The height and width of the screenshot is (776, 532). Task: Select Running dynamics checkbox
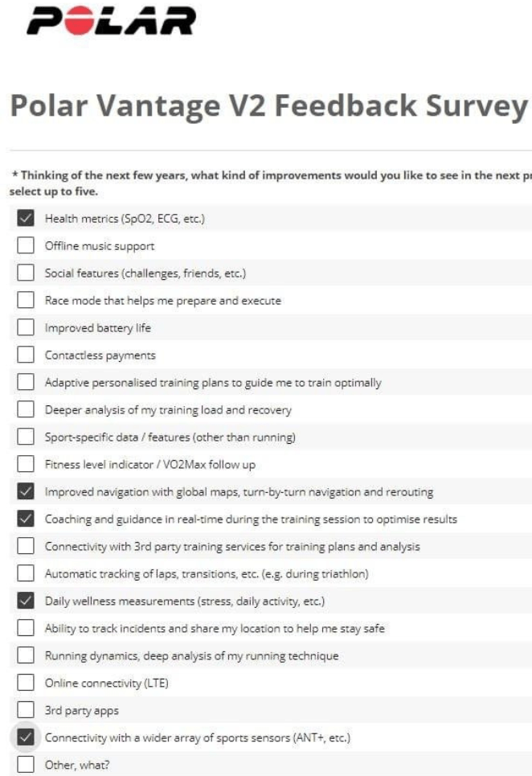click(x=26, y=656)
